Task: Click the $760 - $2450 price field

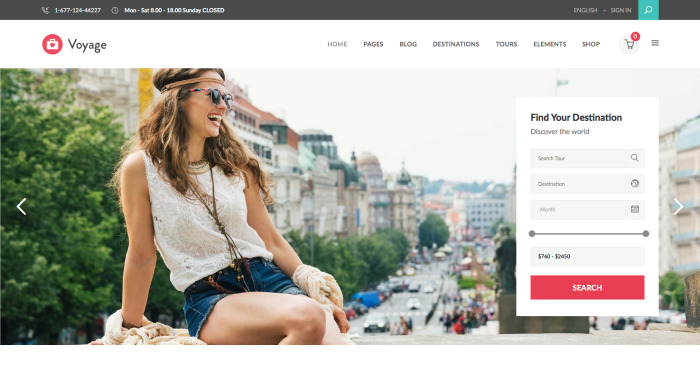Action: (x=587, y=256)
